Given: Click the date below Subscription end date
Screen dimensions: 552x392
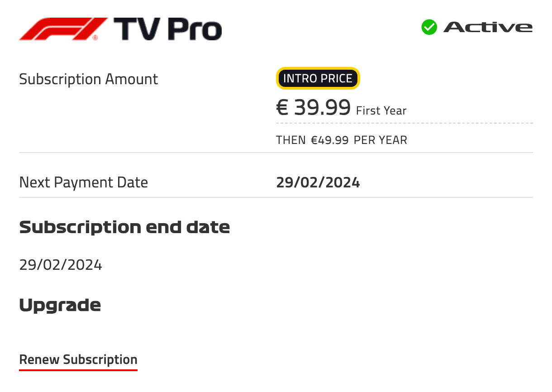Looking at the screenshot, I should click(x=61, y=265).
